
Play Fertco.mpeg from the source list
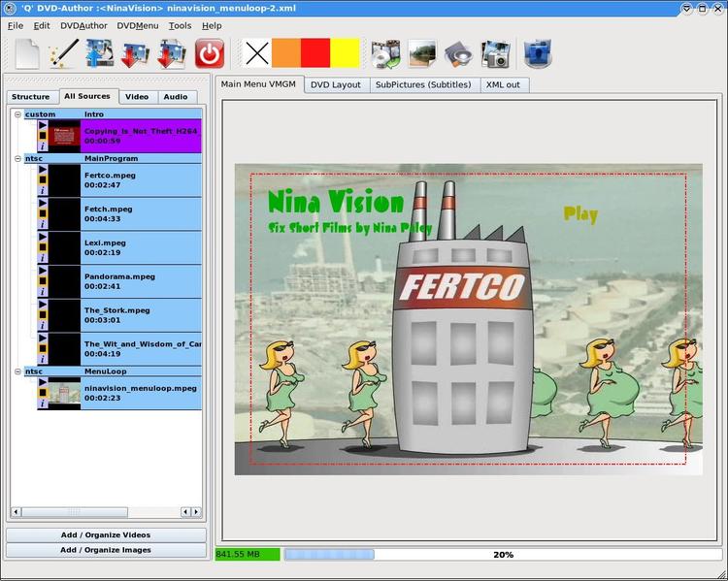43,170
